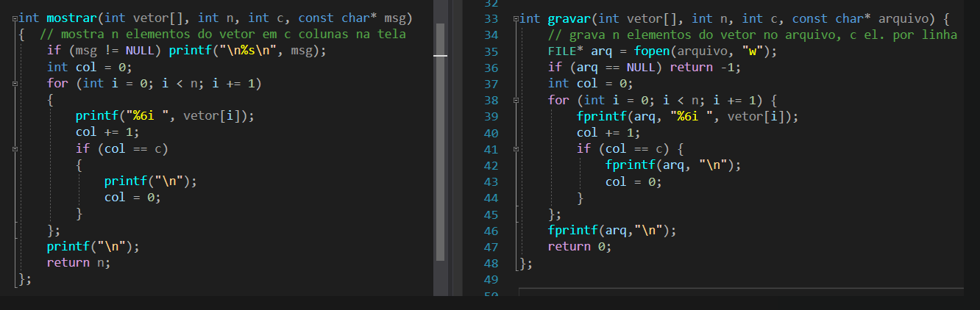Screen dimensions: 980x310
Task: Click 'col += 1;' in the mostrar function
Action: (107, 132)
